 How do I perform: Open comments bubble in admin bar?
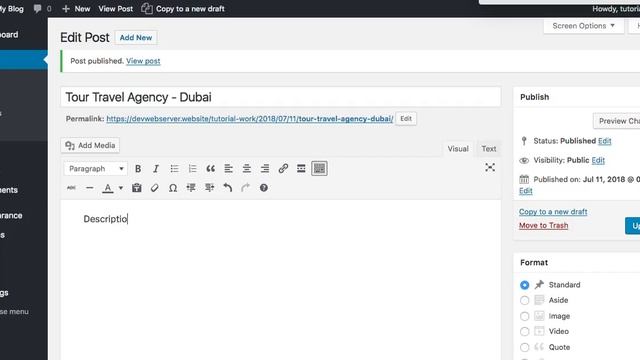point(42,9)
